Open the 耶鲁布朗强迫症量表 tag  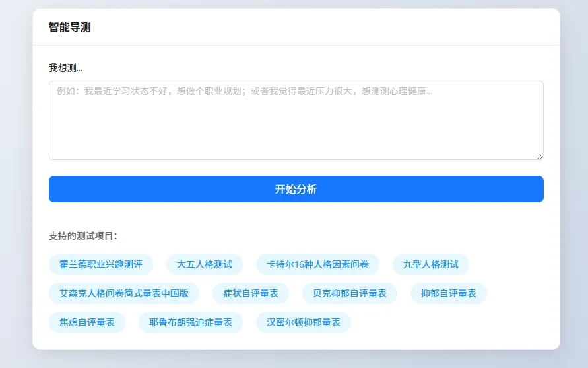[191, 322]
